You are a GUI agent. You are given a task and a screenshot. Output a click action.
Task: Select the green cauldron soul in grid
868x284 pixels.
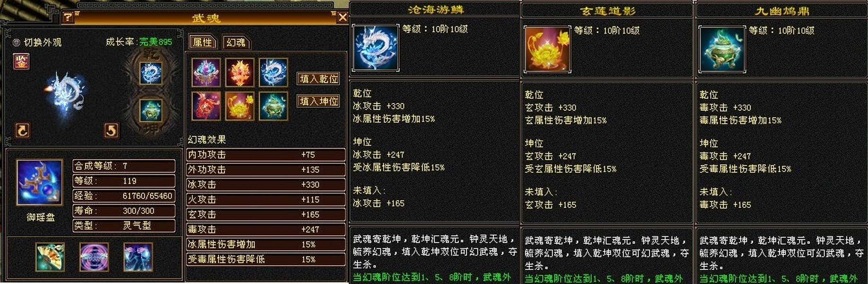click(x=273, y=106)
